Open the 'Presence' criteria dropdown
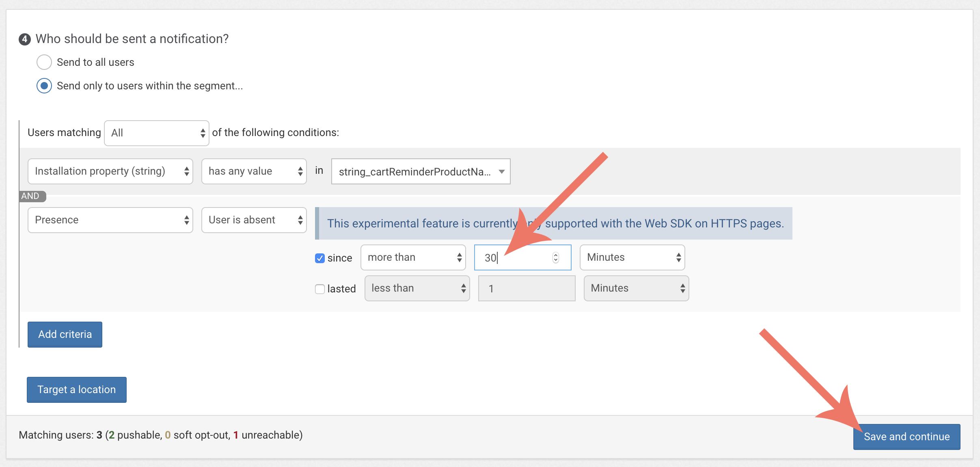 point(110,220)
